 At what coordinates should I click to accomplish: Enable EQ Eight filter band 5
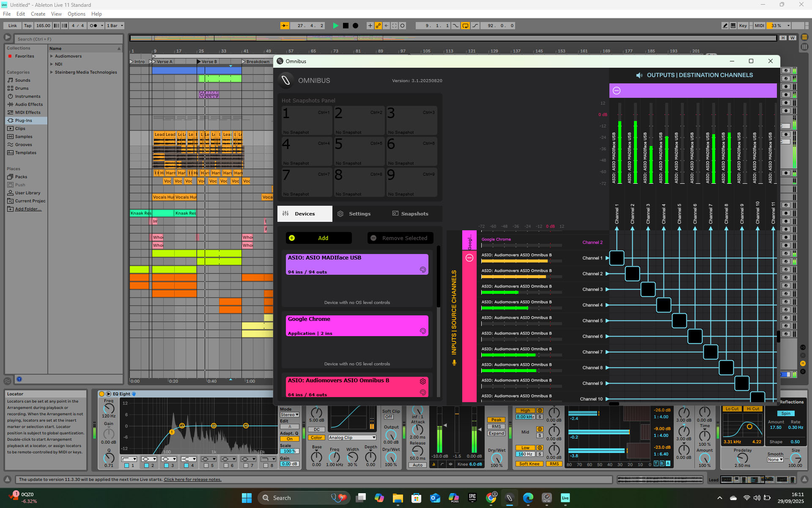(206, 465)
